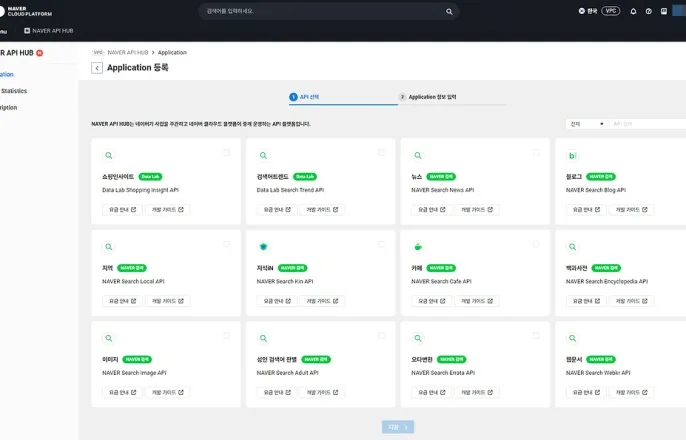Click the back arrow beside Application 등록
Image resolution: width=686 pixels, height=440 pixels.
[97, 68]
